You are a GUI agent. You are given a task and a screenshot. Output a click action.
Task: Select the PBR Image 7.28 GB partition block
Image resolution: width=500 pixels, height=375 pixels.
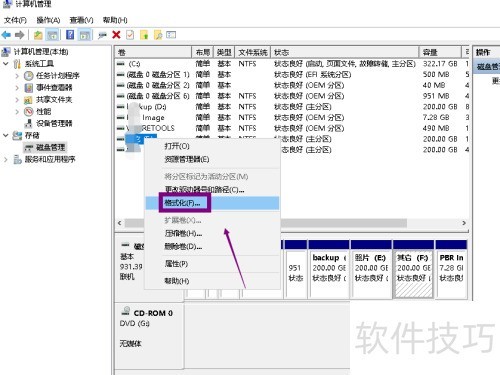(x=452, y=268)
